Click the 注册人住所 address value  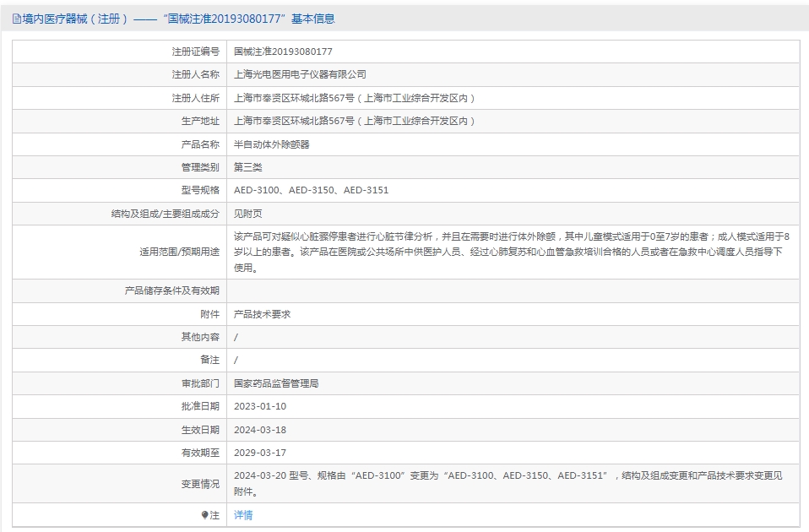(x=355, y=98)
